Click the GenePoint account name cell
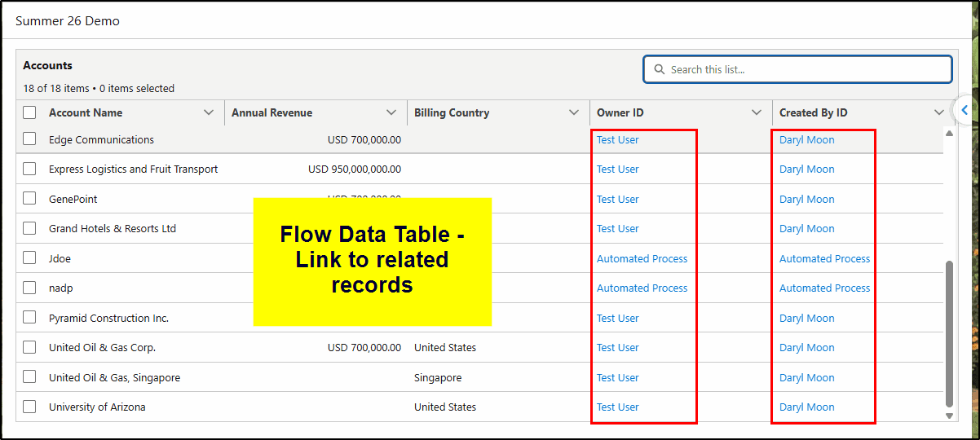Viewport: 980px width, 440px height. point(73,199)
